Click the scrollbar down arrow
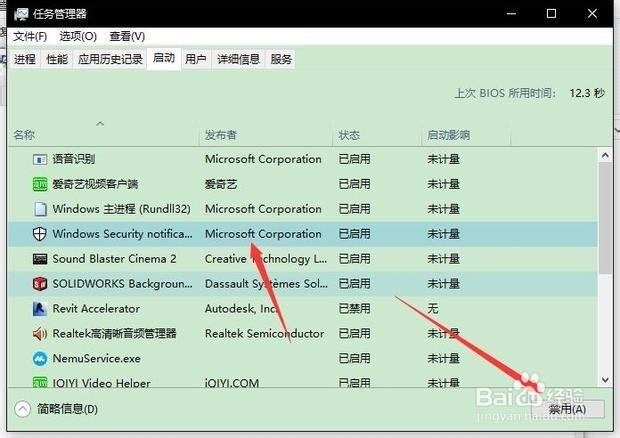The width and height of the screenshot is (620, 438). [x=605, y=380]
